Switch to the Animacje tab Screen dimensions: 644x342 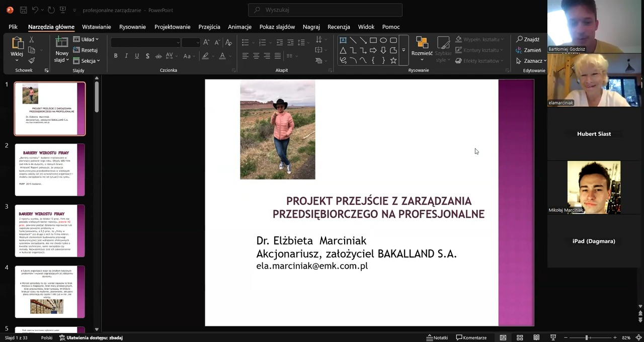tap(239, 27)
